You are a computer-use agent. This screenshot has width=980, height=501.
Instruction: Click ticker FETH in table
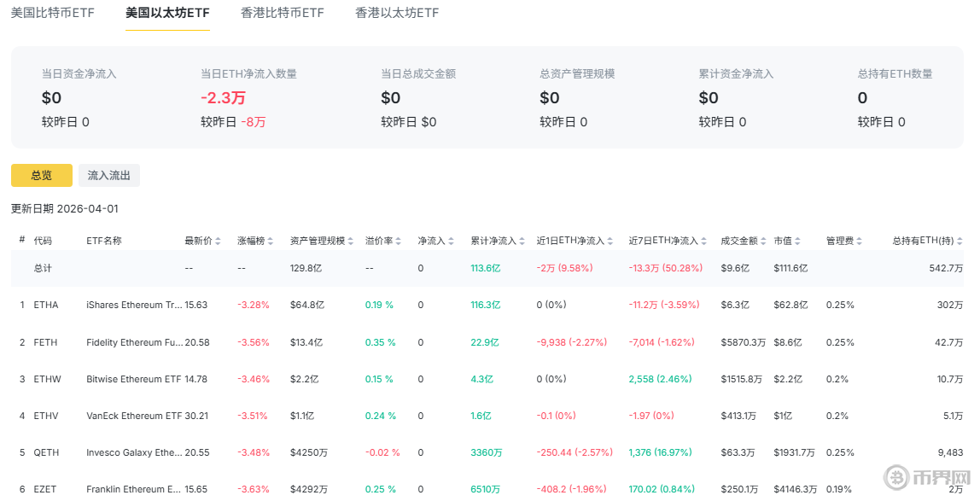click(45, 342)
